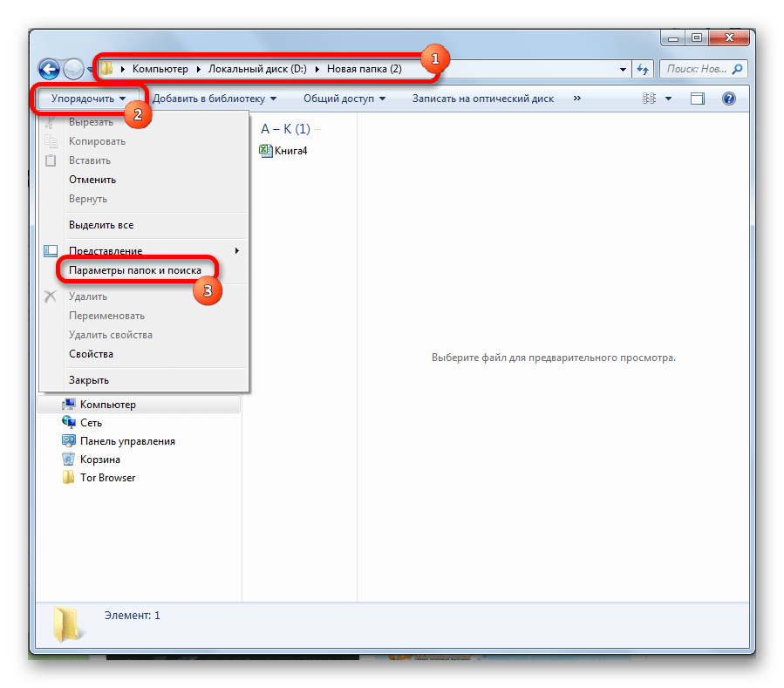The image size is (784, 688).
Task: Click the Панель управления icon
Action: (x=69, y=441)
